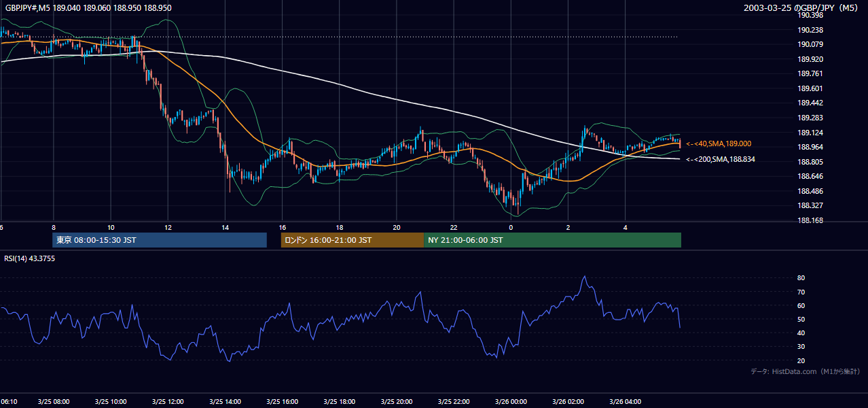Click RSI scale value 70

tap(801, 292)
